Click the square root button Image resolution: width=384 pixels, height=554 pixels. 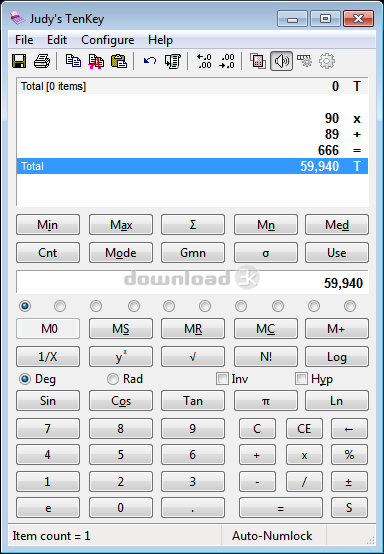(x=193, y=357)
